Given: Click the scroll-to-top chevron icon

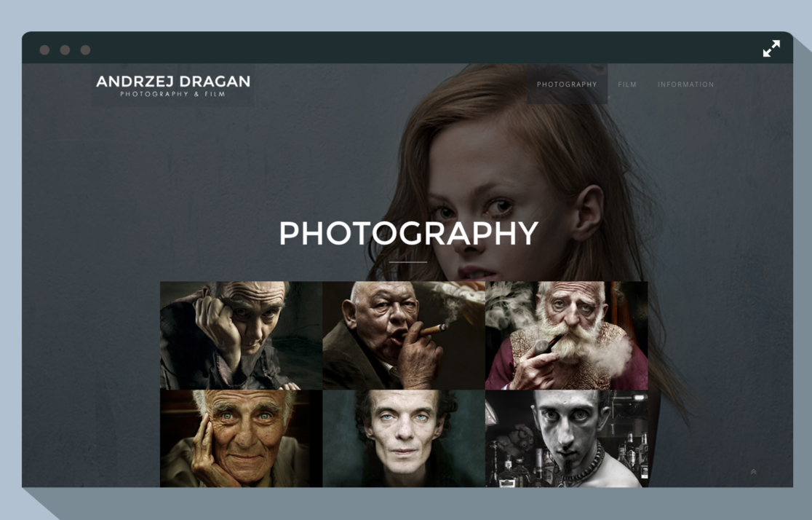Looking at the screenshot, I should [753, 473].
